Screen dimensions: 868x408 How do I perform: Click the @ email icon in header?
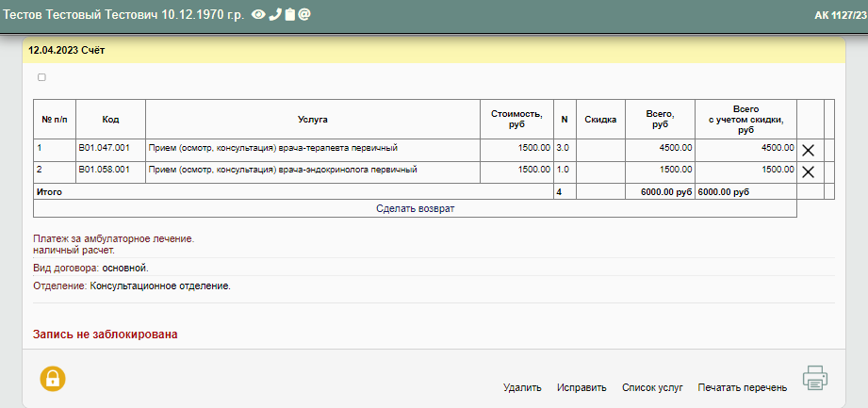304,16
